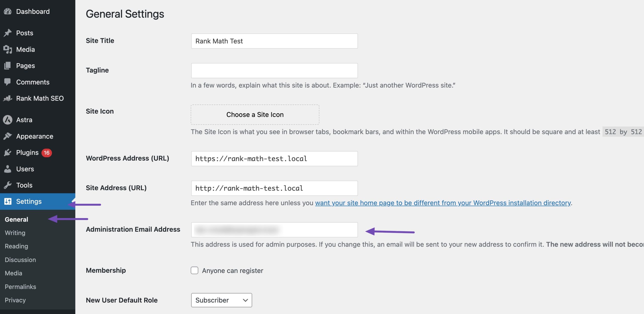The image size is (644, 314).
Task: Click the Site Title field label
Action: click(100, 41)
